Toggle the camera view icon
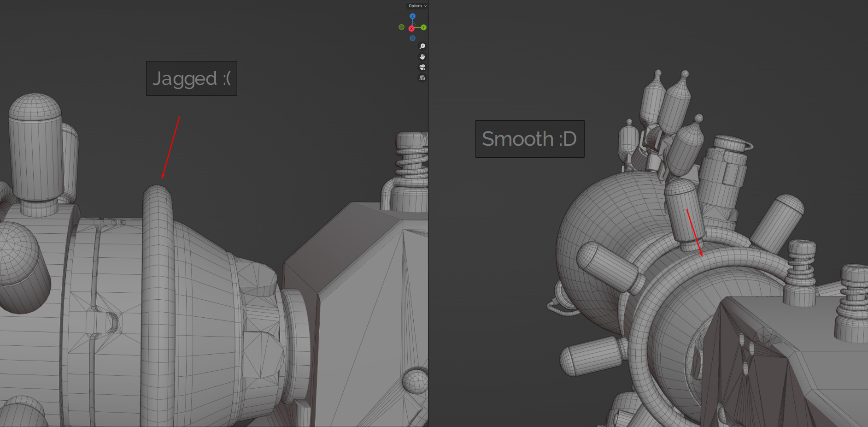868x427 pixels. tap(422, 67)
